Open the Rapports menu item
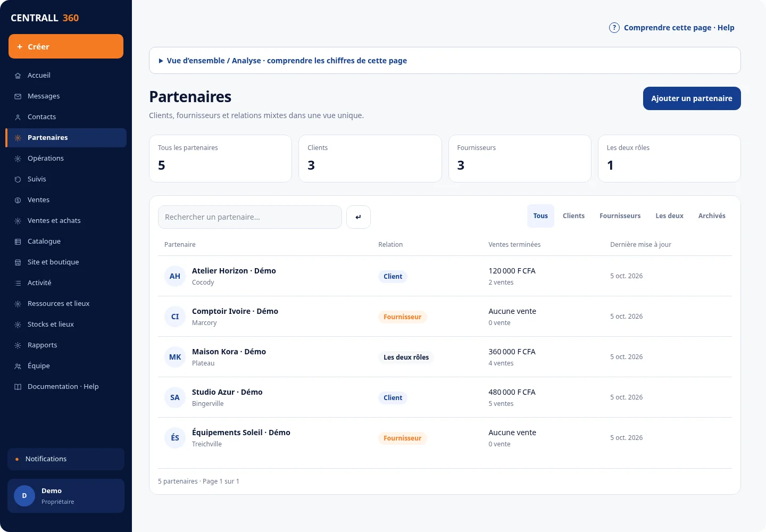Image resolution: width=766 pixels, height=532 pixels. coord(66,345)
